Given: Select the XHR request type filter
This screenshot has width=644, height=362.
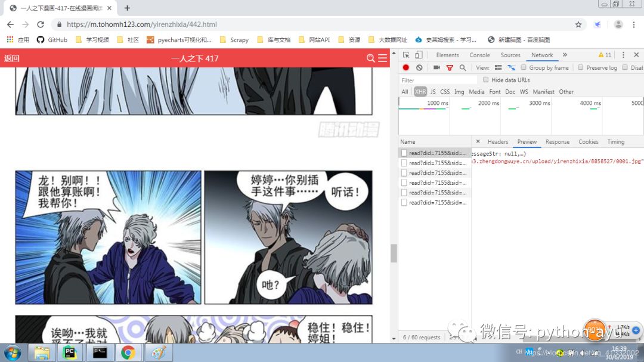Looking at the screenshot, I should [x=420, y=92].
